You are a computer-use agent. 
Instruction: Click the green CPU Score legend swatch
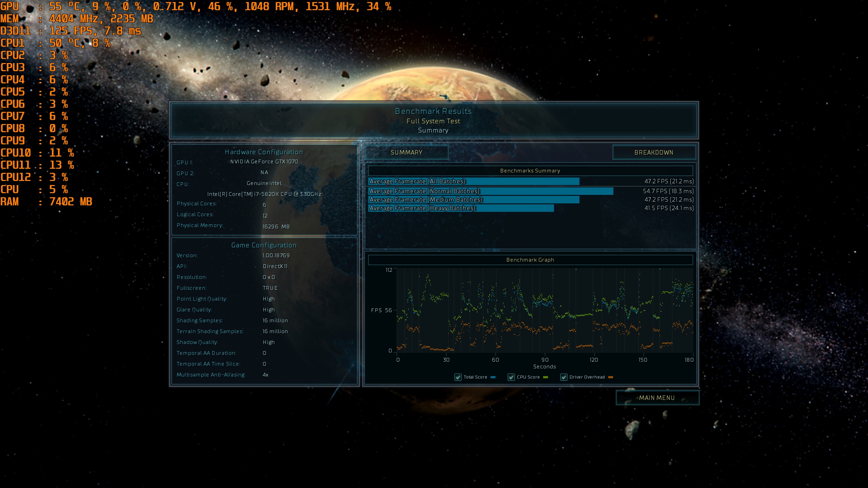coord(546,377)
